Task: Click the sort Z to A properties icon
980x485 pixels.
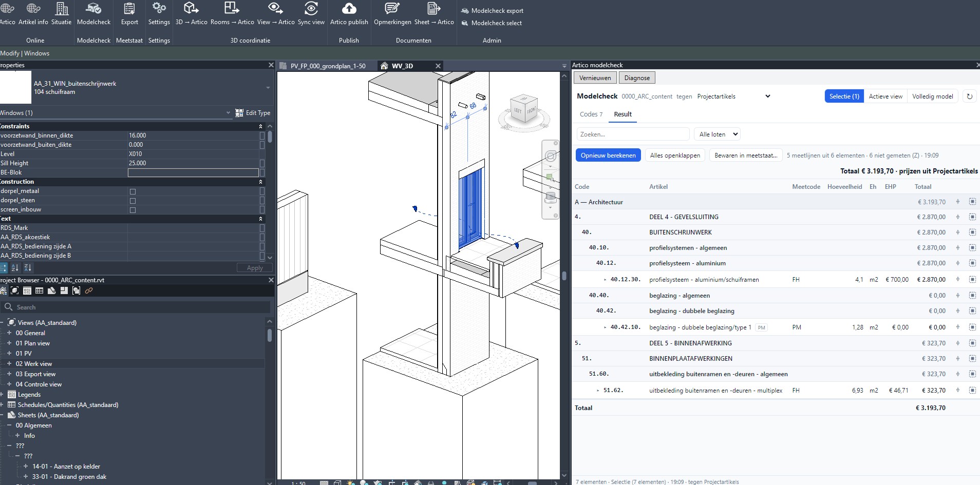Action: coord(28,267)
